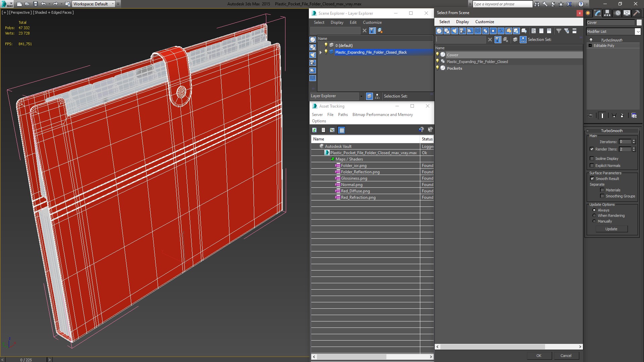The image size is (644, 362).
Task: Select the When Rendering update option
Action: [x=594, y=216]
